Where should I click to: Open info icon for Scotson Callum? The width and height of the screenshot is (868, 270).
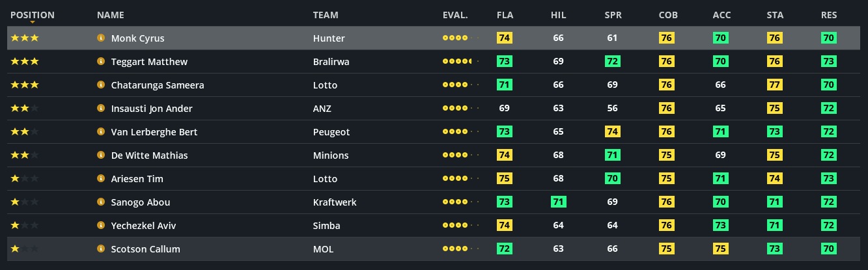point(101,249)
